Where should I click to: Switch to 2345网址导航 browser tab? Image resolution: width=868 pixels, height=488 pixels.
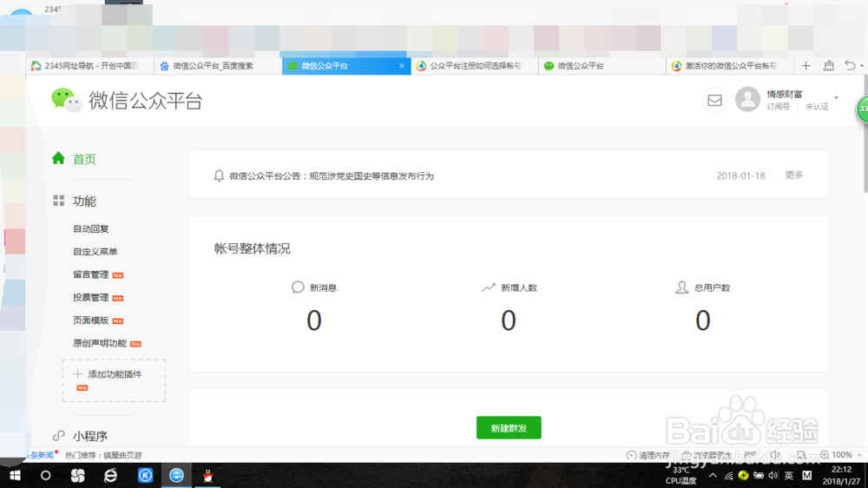(x=89, y=66)
